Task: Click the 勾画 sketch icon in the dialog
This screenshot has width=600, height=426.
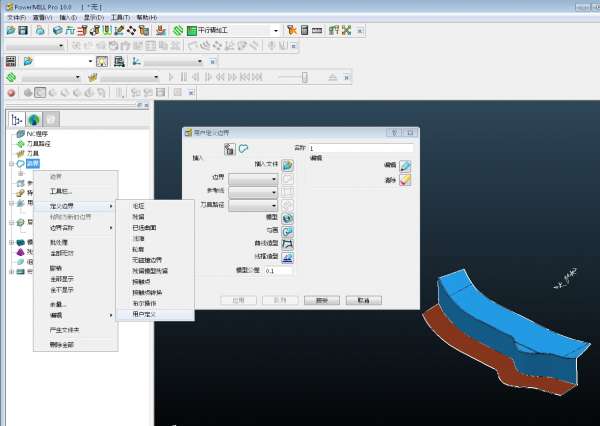Action: [287, 231]
